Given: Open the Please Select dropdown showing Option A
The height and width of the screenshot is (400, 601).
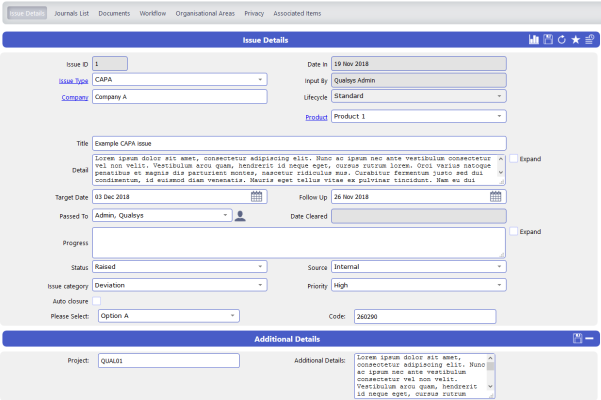Looking at the screenshot, I should point(169,316).
